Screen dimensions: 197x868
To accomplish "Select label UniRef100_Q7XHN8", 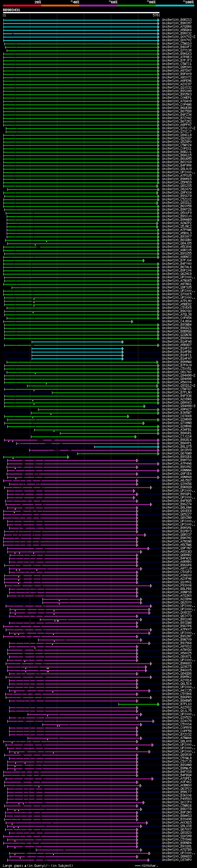I will click(177, 423).
